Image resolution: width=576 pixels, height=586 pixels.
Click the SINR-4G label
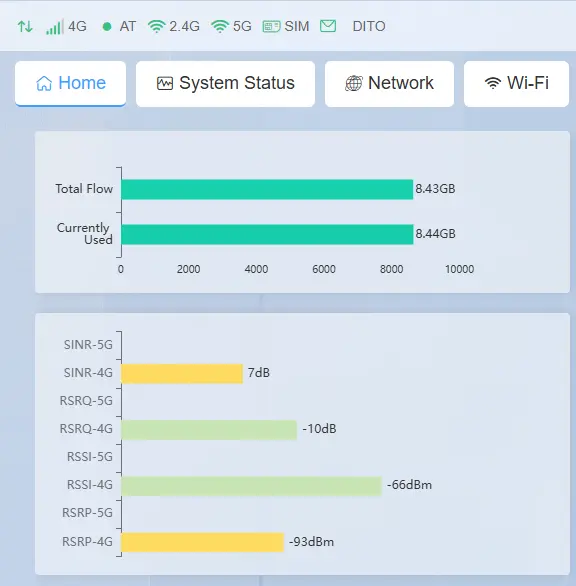click(88, 373)
